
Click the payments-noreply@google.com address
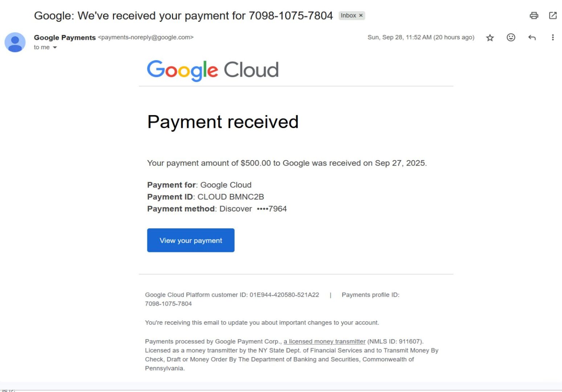(146, 37)
